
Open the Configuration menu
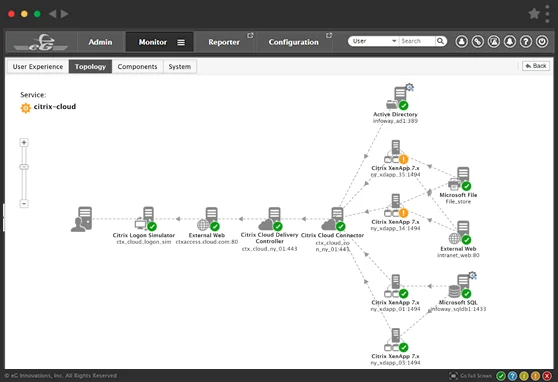[294, 42]
